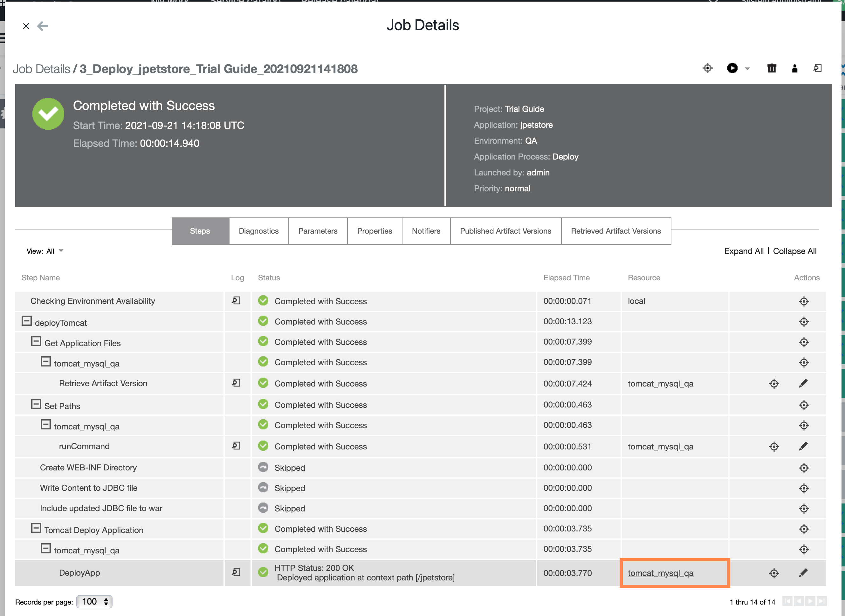Image resolution: width=845 pixels, height=616 pixels.
Task: Click target action icon for Include updated JDBC file
Action: pos(804,509)
